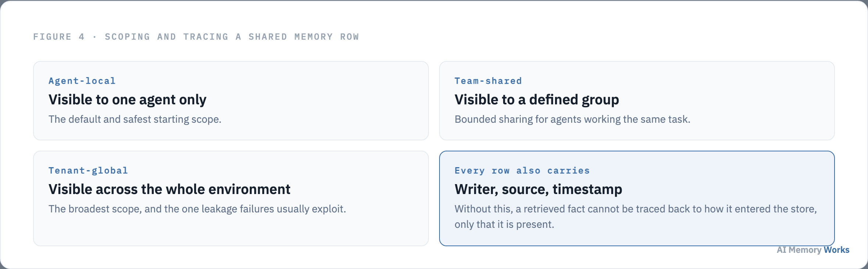Click 'Bounded sharing for agents working the same task.'
Image resolution: width=868 pixels, height=269 pixels.
[x=572, y=119]
